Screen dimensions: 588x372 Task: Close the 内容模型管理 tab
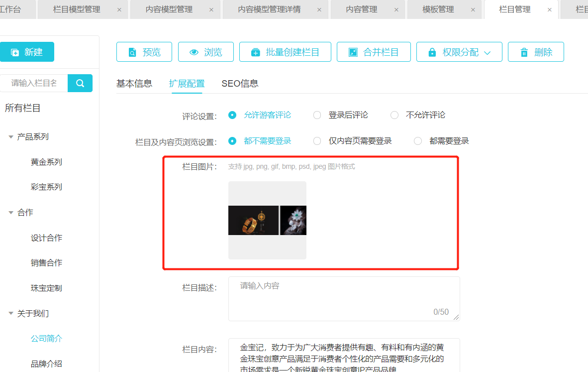coord(211,10)
